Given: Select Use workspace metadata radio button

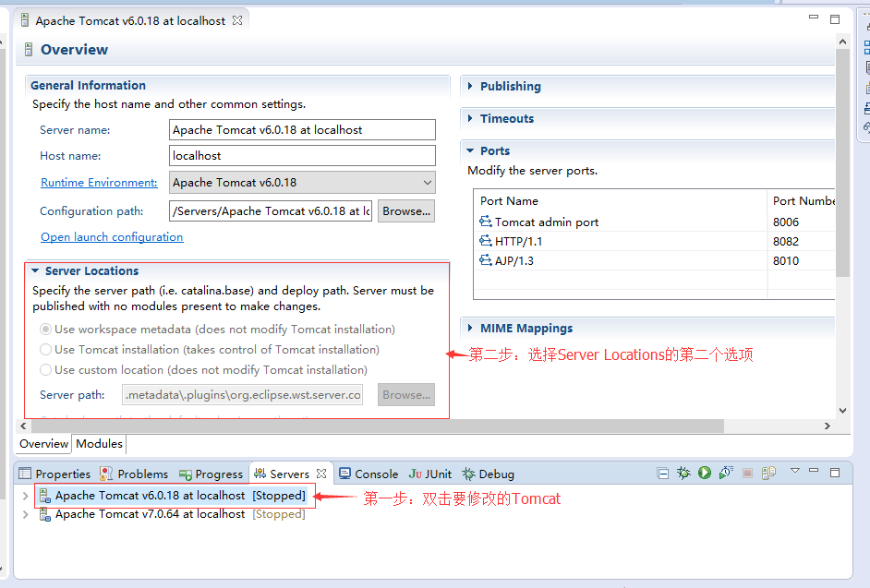Looking at the screenshot, I should coord(46,330).
